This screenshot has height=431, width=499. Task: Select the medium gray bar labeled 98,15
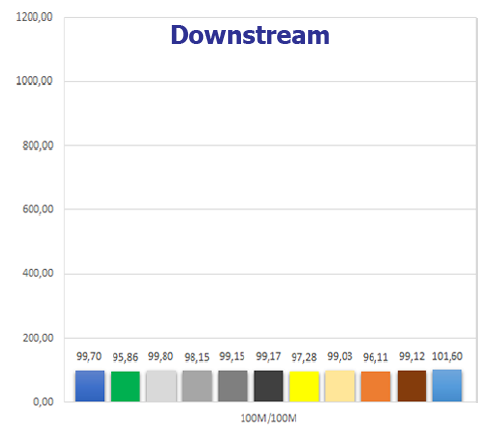coord(197,386)
